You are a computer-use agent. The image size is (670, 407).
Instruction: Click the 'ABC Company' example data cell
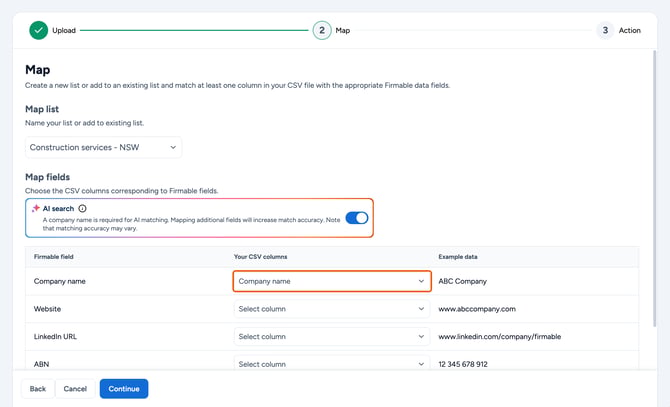pos(462,281)
